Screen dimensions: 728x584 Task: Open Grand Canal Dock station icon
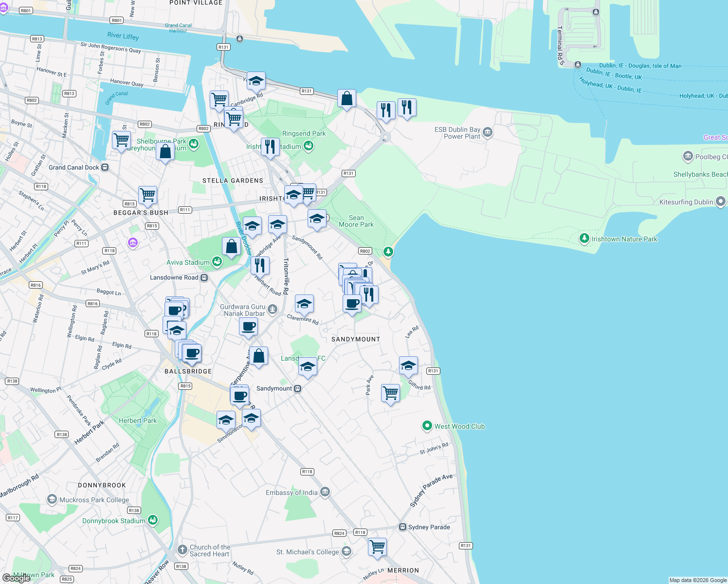pos(105,167)
